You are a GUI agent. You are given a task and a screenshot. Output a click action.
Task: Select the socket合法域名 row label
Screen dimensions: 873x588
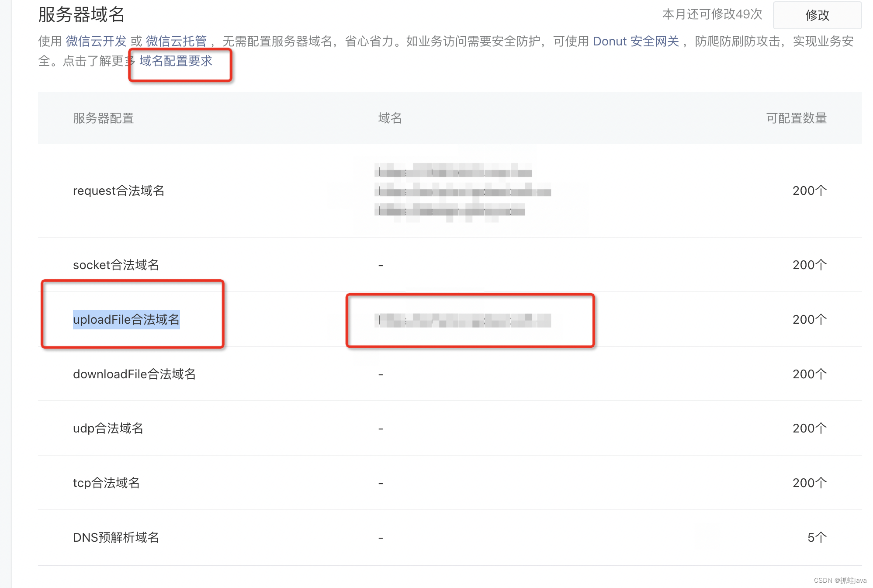(116, 265)
